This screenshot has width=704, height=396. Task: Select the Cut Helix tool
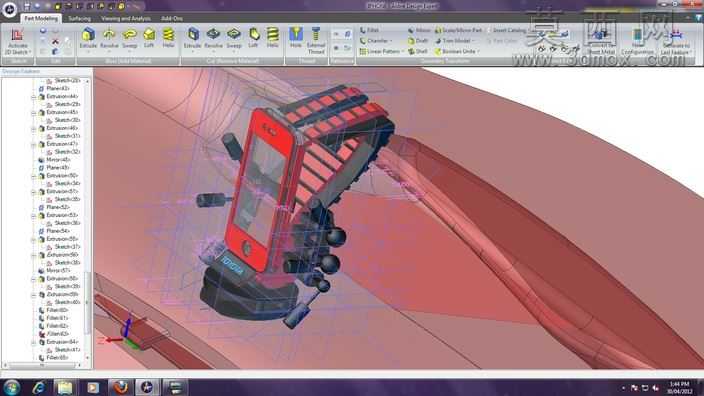[x=273, y=38]
